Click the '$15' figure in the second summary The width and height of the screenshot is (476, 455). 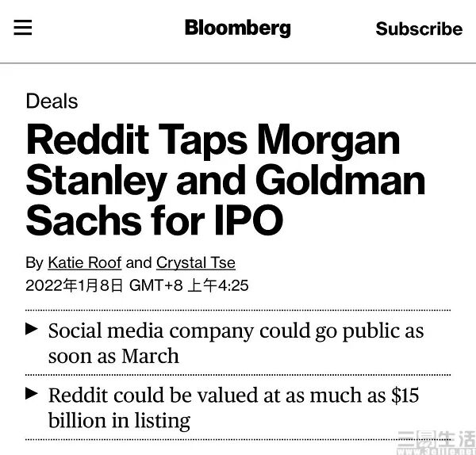[x=405, y=396]
